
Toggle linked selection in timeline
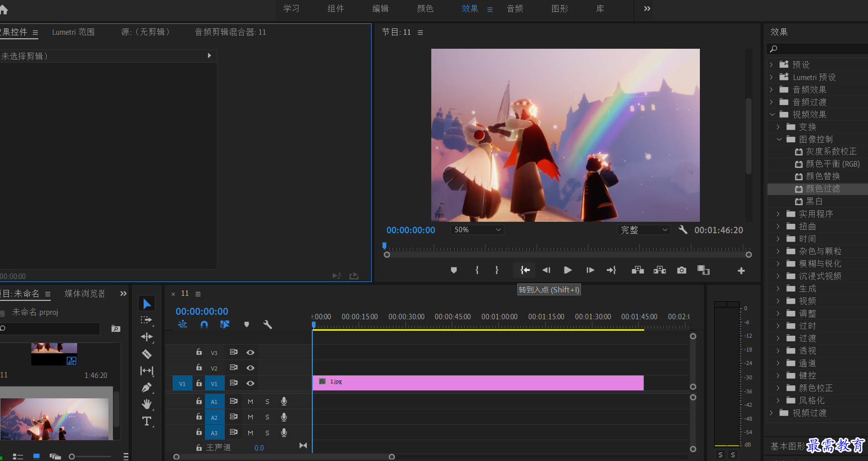[225, 324]
